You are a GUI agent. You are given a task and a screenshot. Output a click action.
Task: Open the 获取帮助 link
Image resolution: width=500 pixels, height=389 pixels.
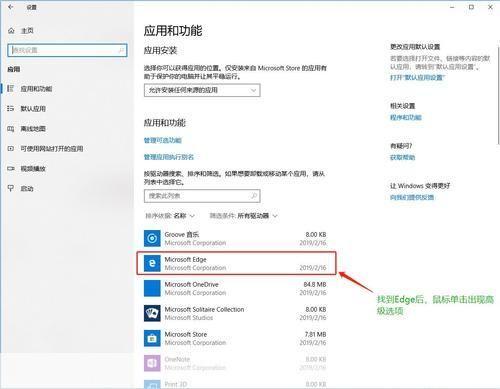pyautogui.click(x=403, y=157)
